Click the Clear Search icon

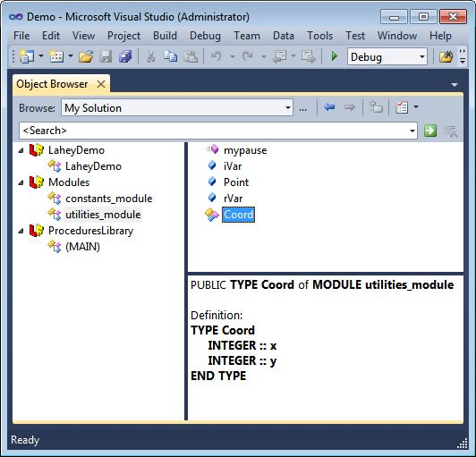(451, 131)
